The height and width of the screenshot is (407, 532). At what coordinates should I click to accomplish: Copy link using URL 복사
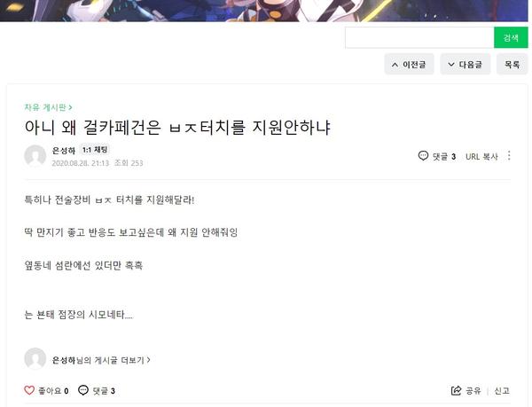tap(481, 156)
